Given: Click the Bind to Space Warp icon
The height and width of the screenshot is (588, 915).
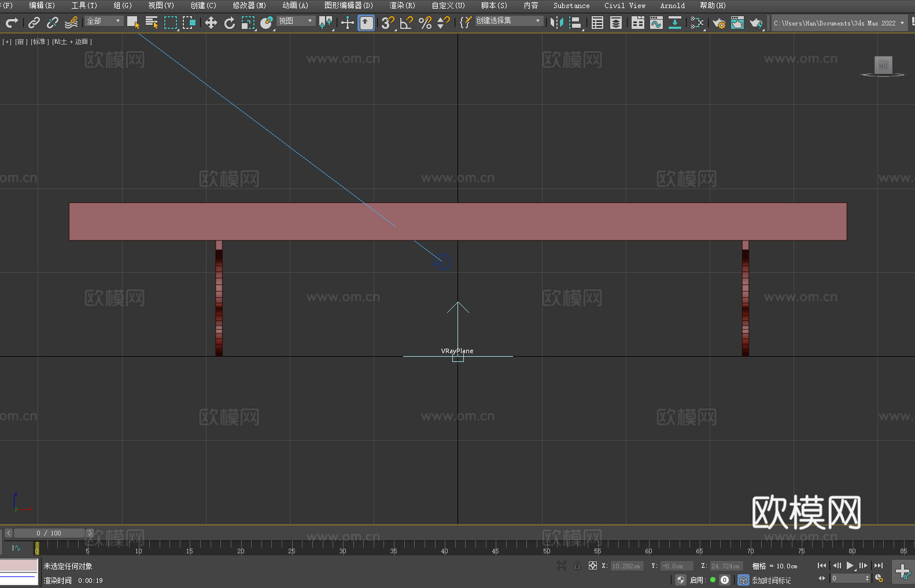Looking at the screenshot, I should point(71,23).
